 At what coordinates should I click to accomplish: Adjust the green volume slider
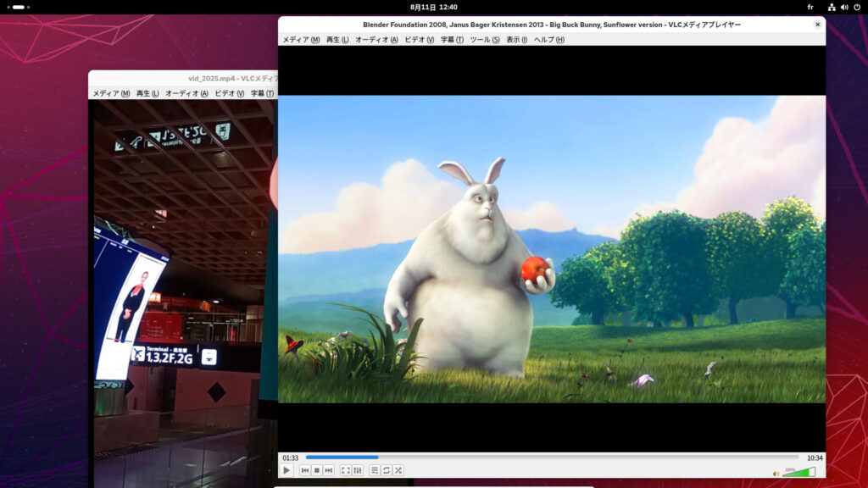tap(798, 472)
